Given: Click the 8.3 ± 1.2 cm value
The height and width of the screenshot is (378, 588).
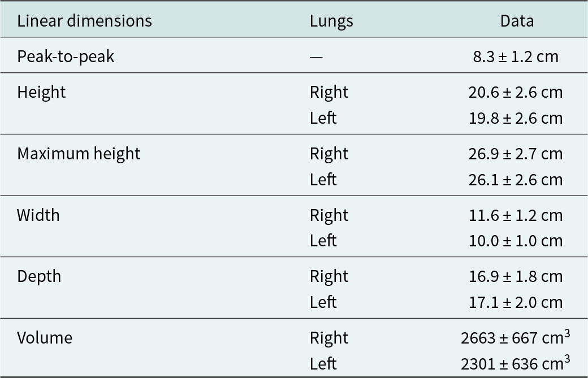Looking at the screenshot, I should (x=516, y=57).
